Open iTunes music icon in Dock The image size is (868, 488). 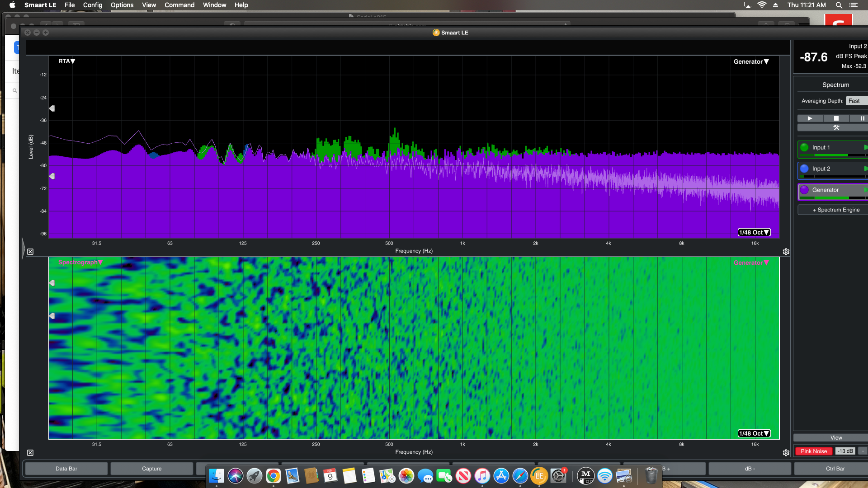pos(482,476)
